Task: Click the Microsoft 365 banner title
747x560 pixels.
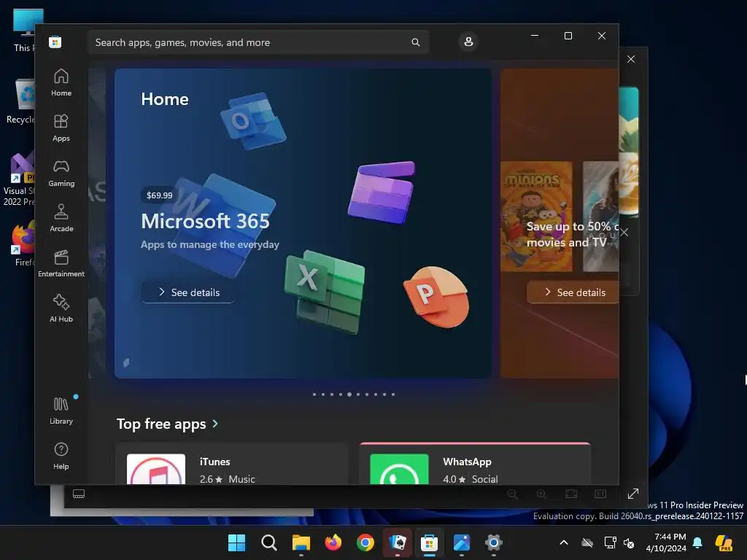Action: [205, 221]
